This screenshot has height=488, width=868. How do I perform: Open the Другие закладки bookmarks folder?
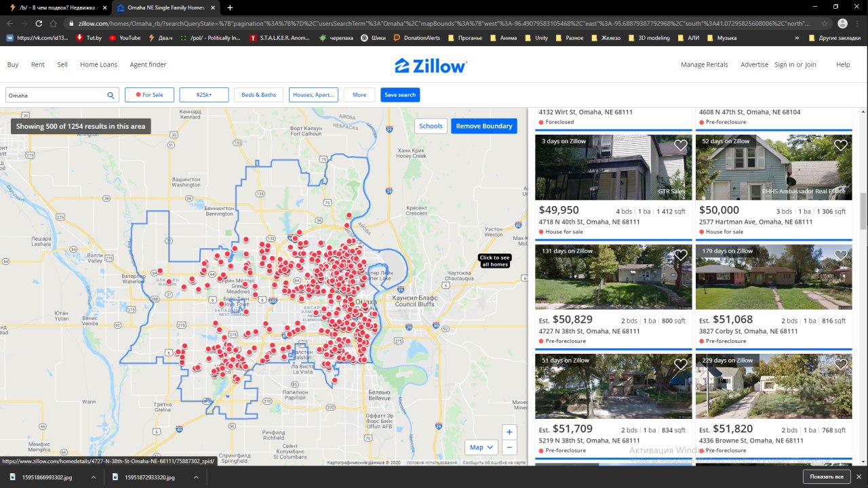point(835,38)
